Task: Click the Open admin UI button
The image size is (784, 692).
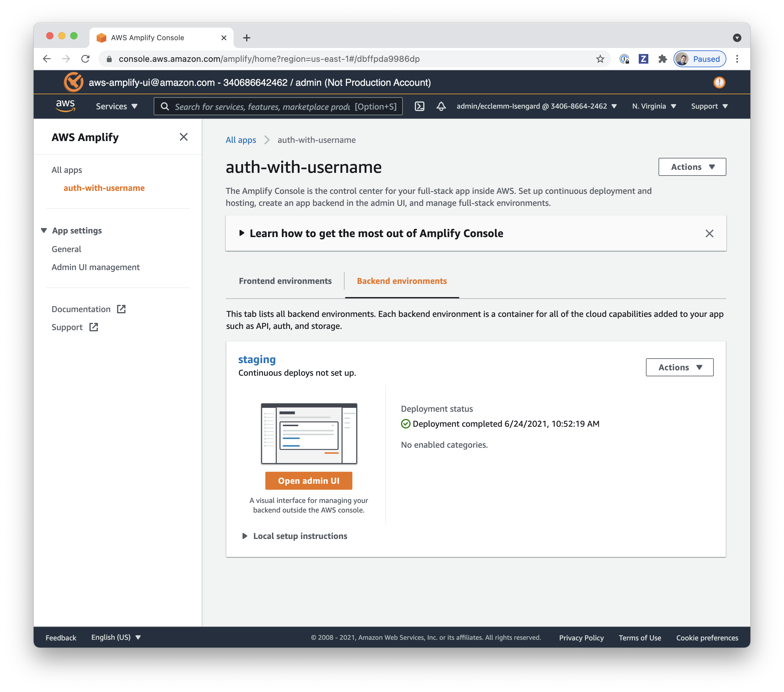Action: (x=308, y=480)
